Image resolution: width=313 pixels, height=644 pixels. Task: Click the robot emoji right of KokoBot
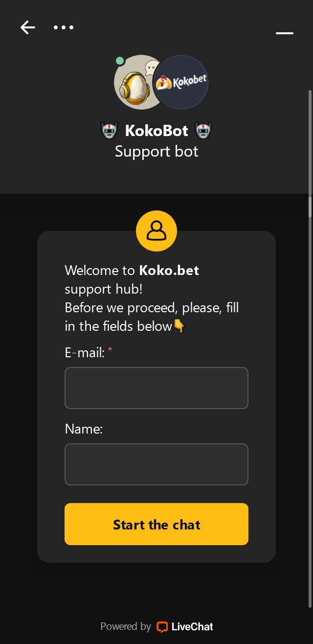[x=204, y=130]
